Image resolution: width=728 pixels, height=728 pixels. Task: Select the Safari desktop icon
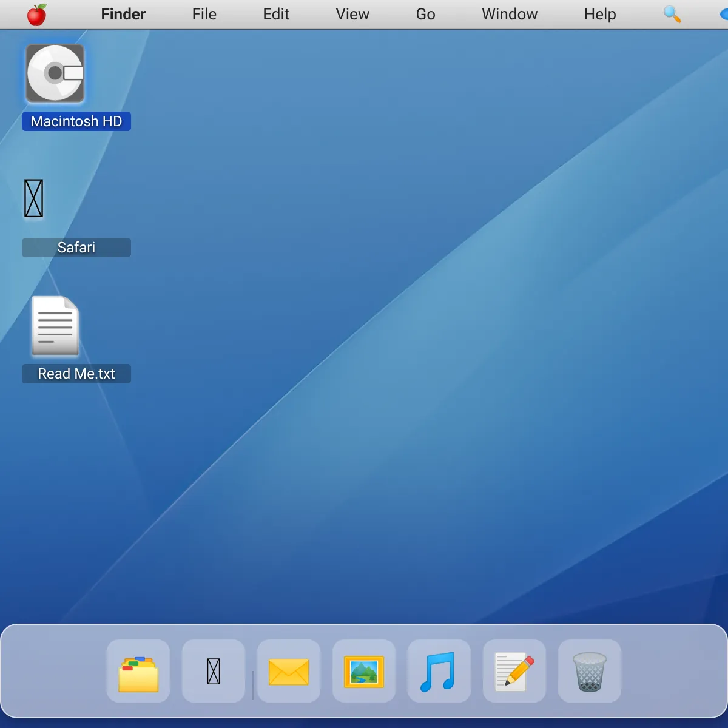pyautogui.click(x=34, y=198)
